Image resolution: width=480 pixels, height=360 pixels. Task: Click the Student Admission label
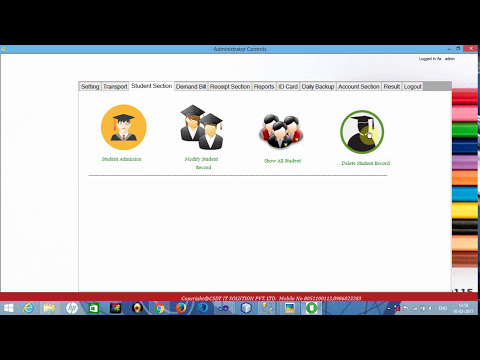point(122,159)
